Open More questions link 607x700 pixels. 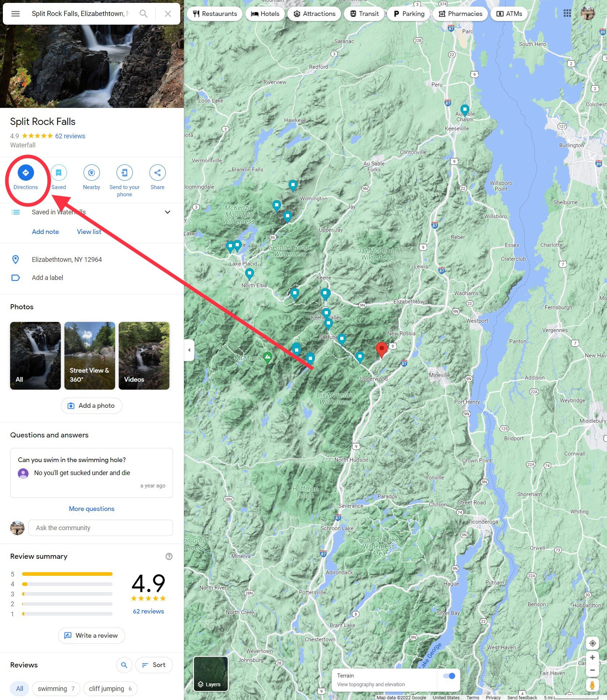pyautogui.click(x=92, y=509)
